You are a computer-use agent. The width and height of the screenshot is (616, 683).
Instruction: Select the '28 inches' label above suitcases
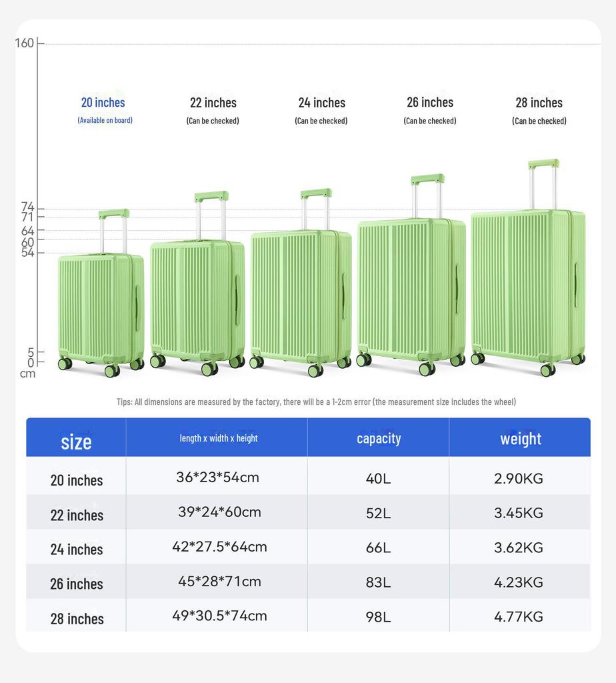tap(539, 103)
